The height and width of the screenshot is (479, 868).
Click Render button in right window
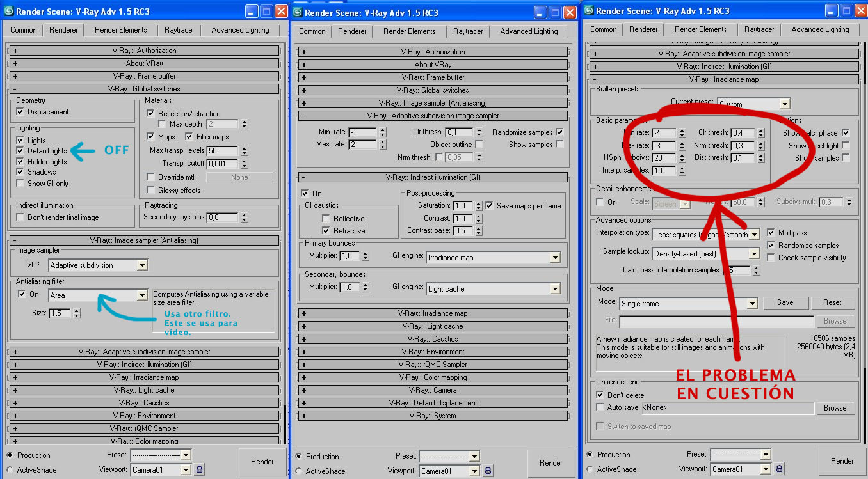(842, 461)
